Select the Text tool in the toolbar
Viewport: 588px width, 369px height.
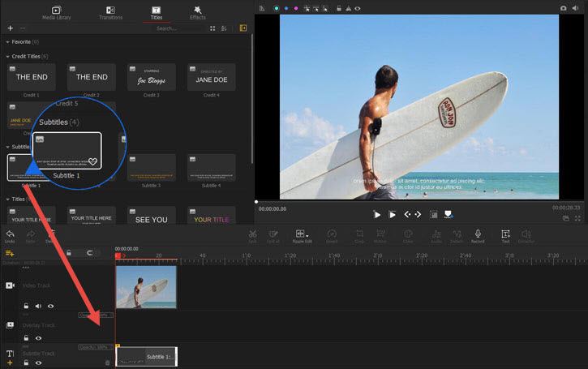[504, 235]
